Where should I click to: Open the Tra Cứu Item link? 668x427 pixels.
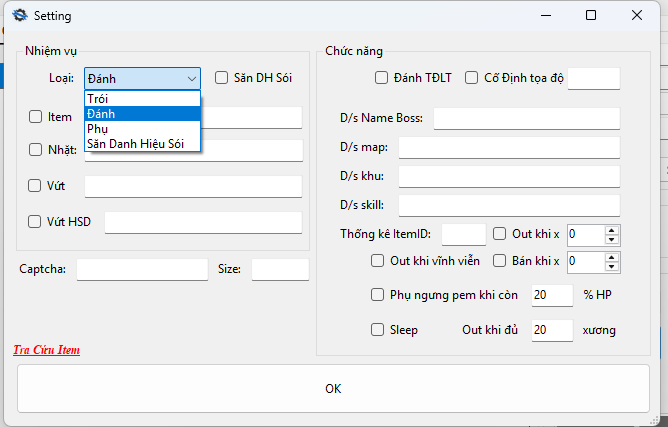click(47, 350)
